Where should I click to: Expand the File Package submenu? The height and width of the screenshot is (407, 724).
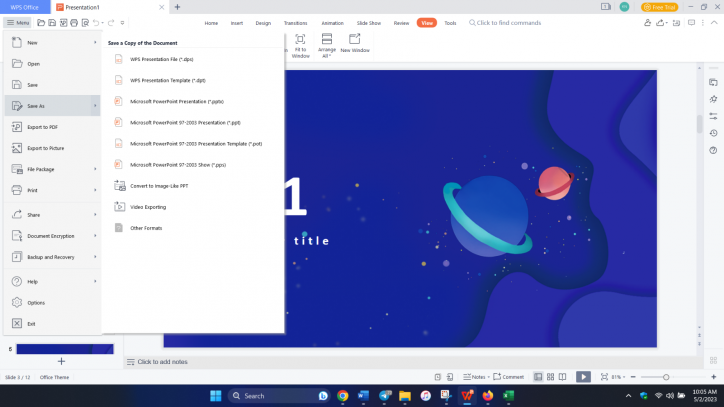(x=52, y=169)
